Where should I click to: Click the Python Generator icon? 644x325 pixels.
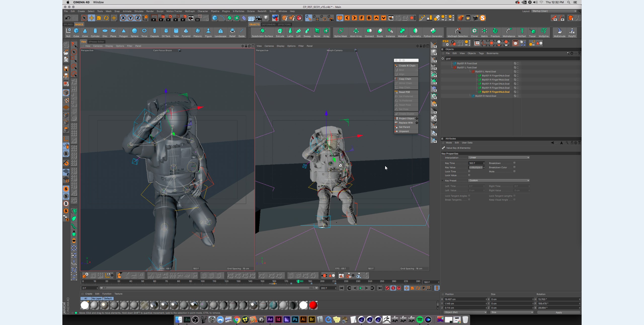click(x=433, y=32)
